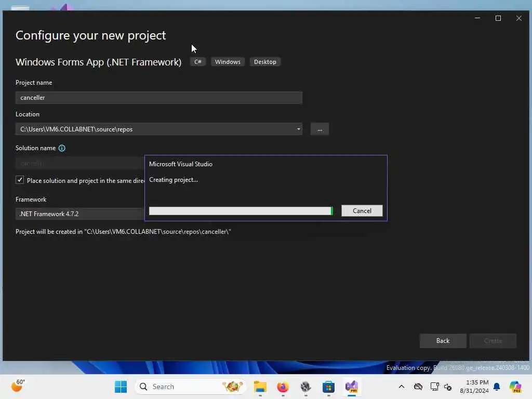Toggle Place solution and project checkbox
The height and width of the screenshot is (399, 532).
coord(20,180)
